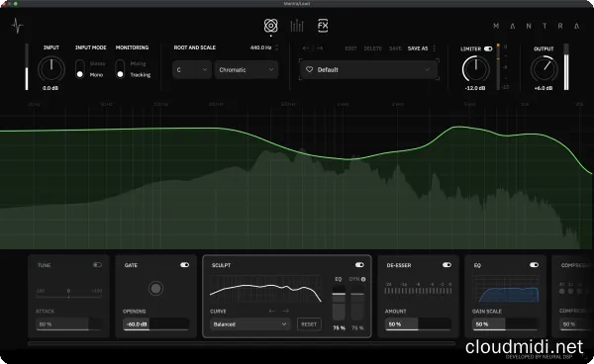Disable the Gate module switch

[x=184, y=265]
